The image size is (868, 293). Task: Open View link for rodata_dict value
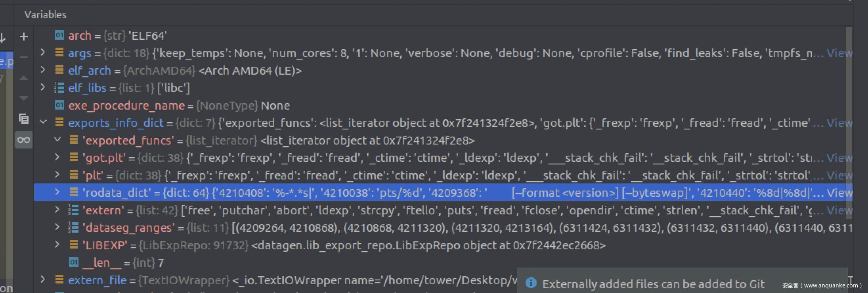pyautogui.click(x=839, y=193)
